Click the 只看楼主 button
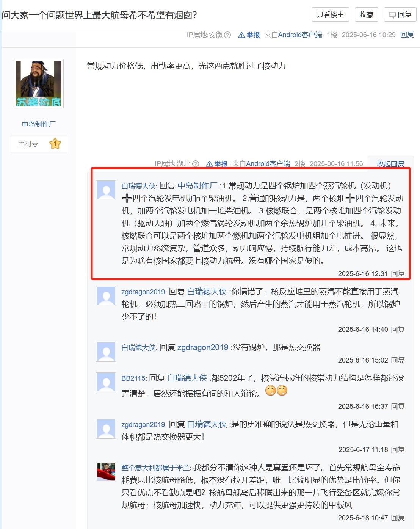Viewport: 420px width, 529px height. coord(330,14)
